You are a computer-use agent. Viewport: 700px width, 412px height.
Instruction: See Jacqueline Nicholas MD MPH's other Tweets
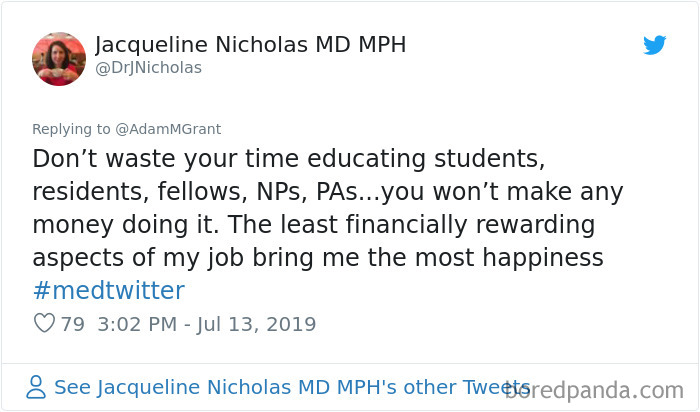pyautogui.click(x=290, y=387)
